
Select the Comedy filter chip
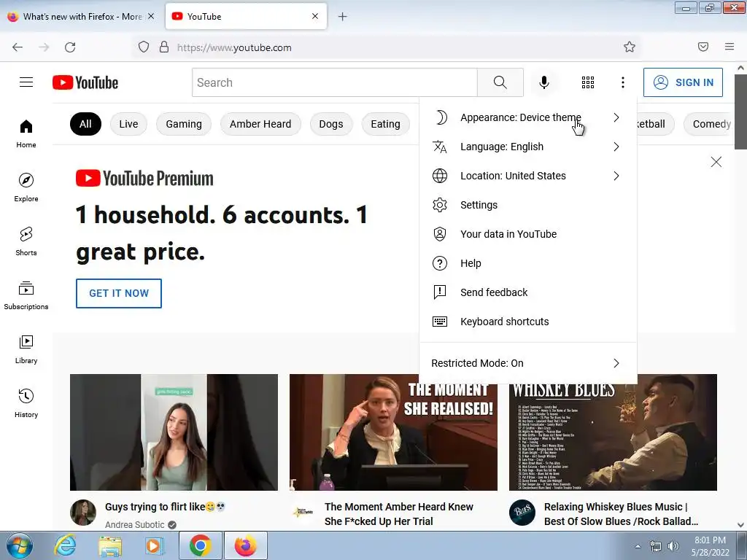tap(710, 124)
